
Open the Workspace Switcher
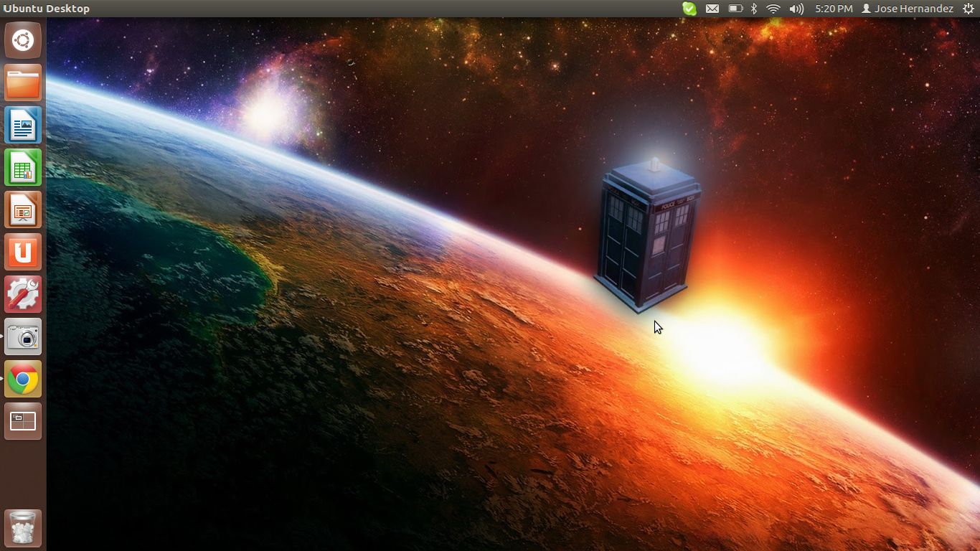[x=23, y=421]
